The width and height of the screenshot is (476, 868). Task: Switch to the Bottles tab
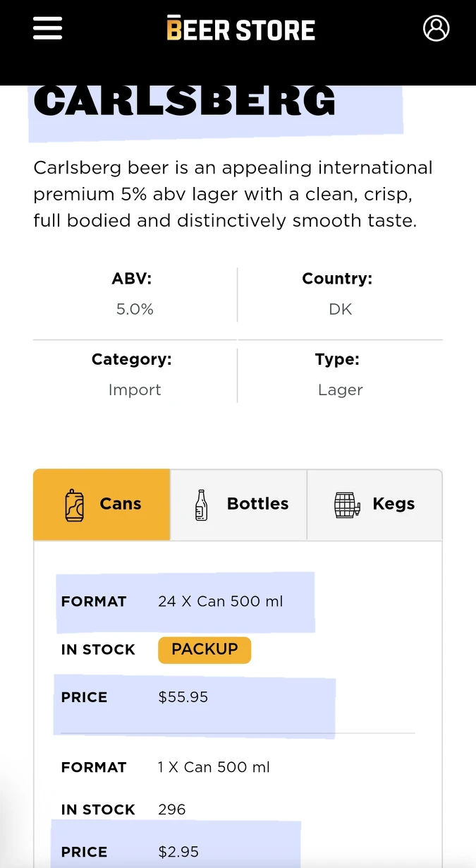239,505
